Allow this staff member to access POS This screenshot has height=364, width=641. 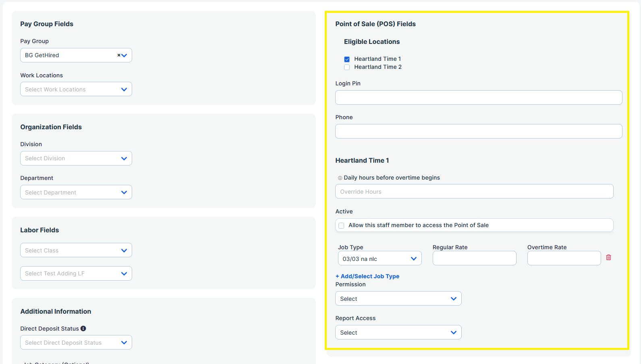click(341, 225)
